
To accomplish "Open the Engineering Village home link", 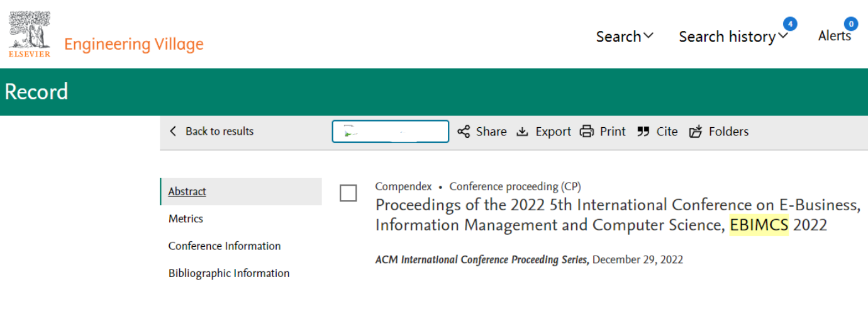I will coord(134,45).
